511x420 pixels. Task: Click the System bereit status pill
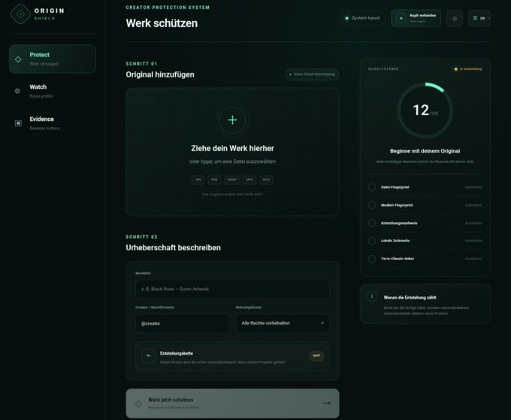pyautogui.click(x=362, y=18)
